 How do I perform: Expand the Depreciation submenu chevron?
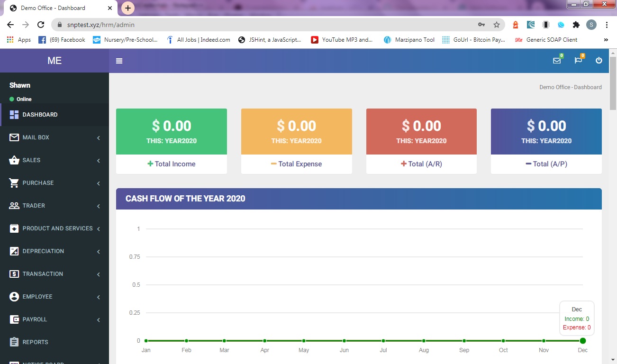point(99,252)
